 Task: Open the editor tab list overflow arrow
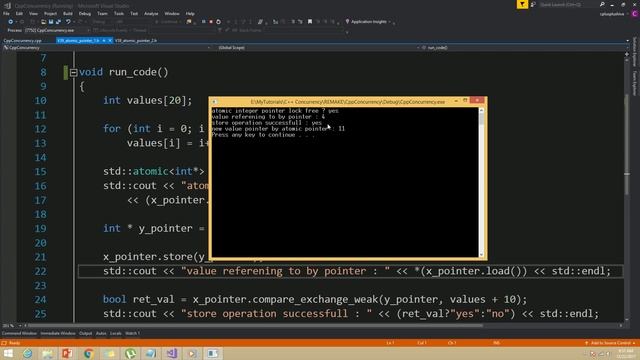[x=627, y=41]
